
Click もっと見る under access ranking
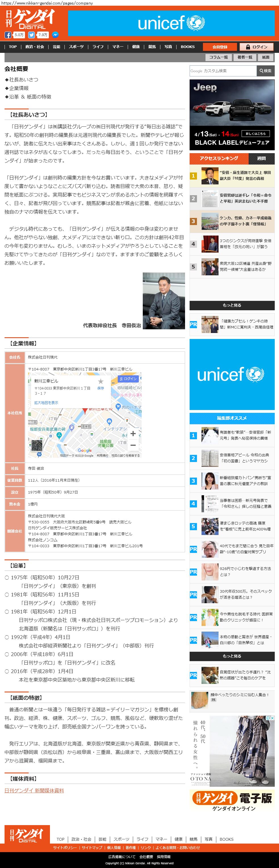[232, 305]
